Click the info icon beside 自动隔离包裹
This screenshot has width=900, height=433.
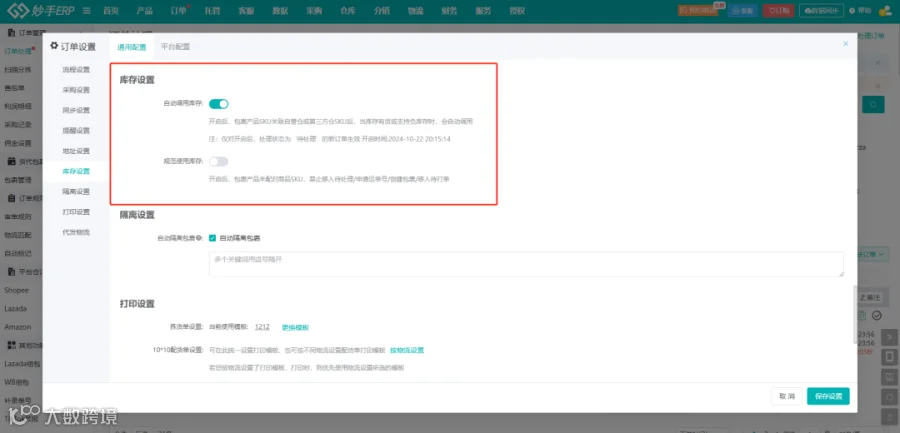pyautogui.click(x=198, y=238)
